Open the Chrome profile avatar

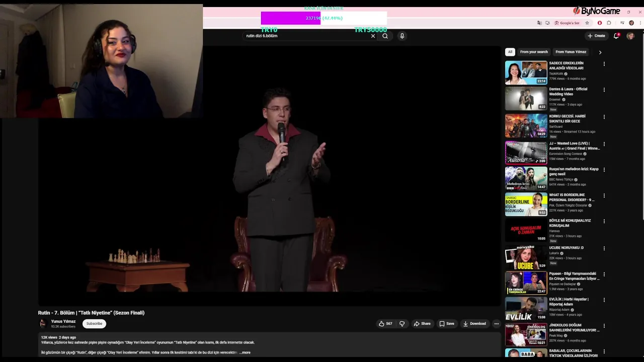(631, 23)
